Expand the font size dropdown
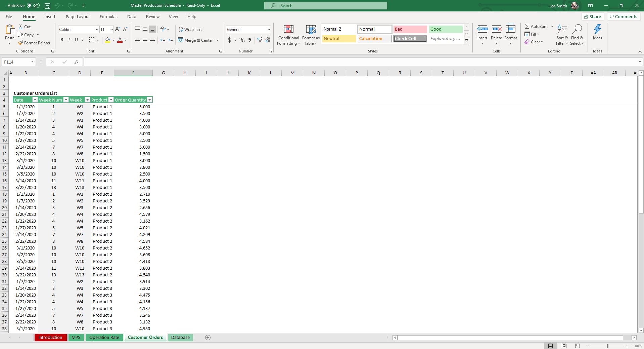 pos(111,30)
